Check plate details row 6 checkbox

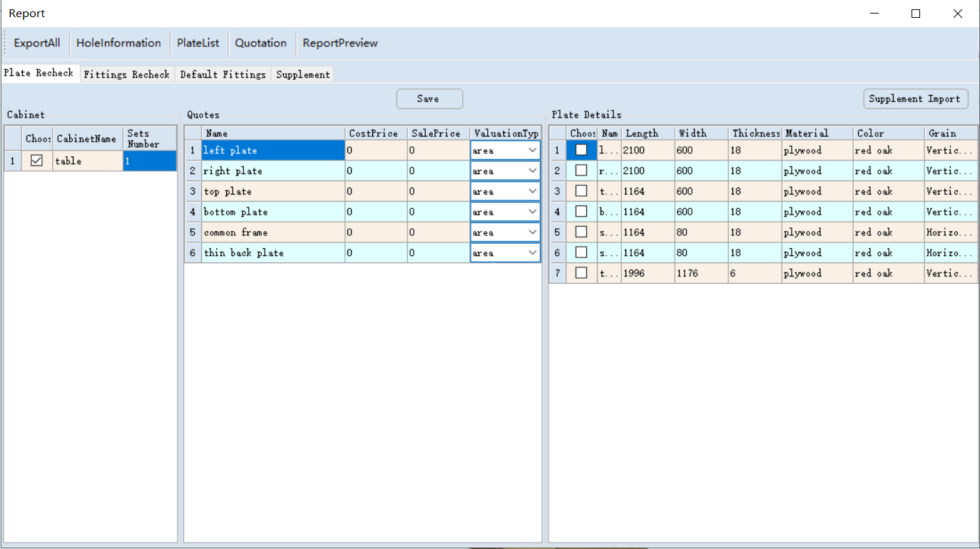click(582, 252)
